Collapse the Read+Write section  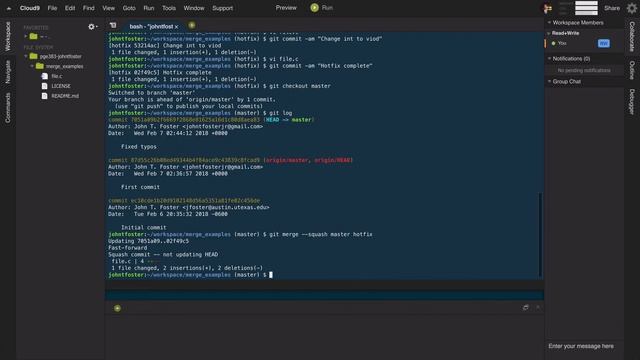pos(549,33)
